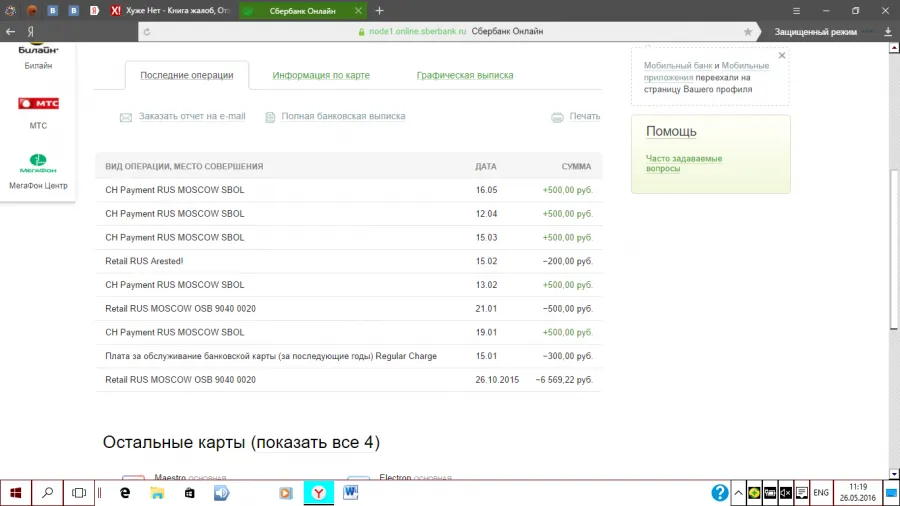
Task: Select the Retail RUS Arested! operation
Action: point(348,261)
